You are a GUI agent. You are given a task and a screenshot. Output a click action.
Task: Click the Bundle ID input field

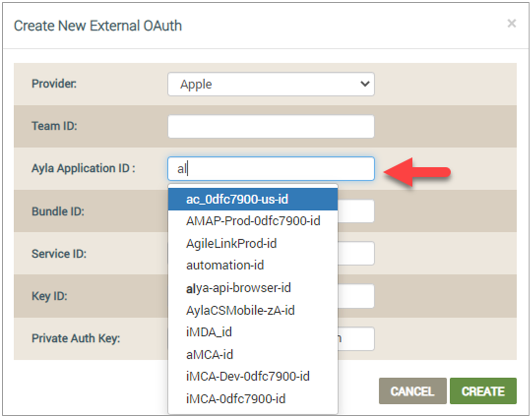click(356, 211)
